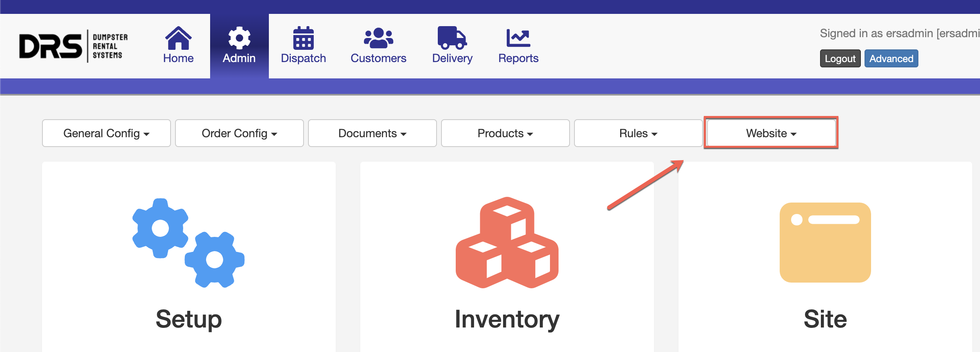Open the Dispatch calendar icon
980x352 pixels.
click(303, 38)
